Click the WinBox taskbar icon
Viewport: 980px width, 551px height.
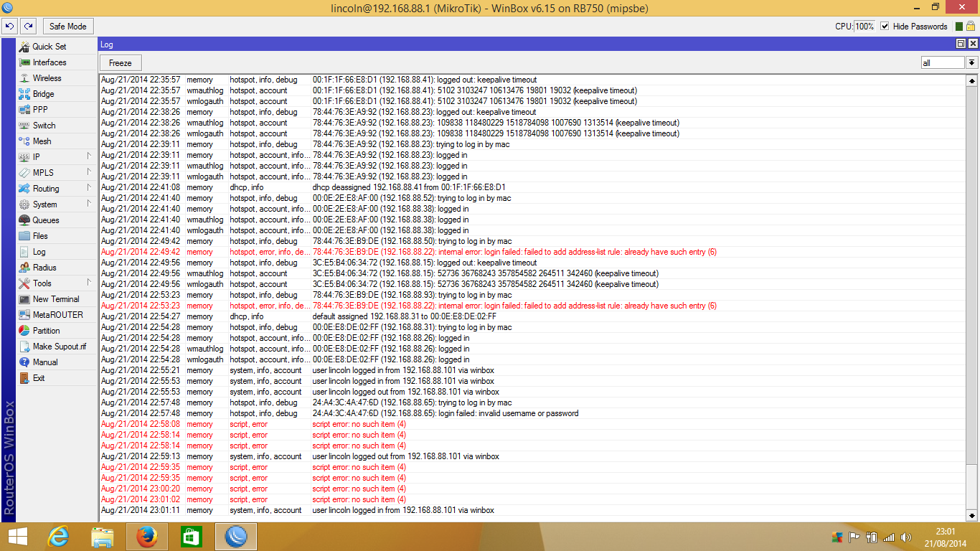236,537
